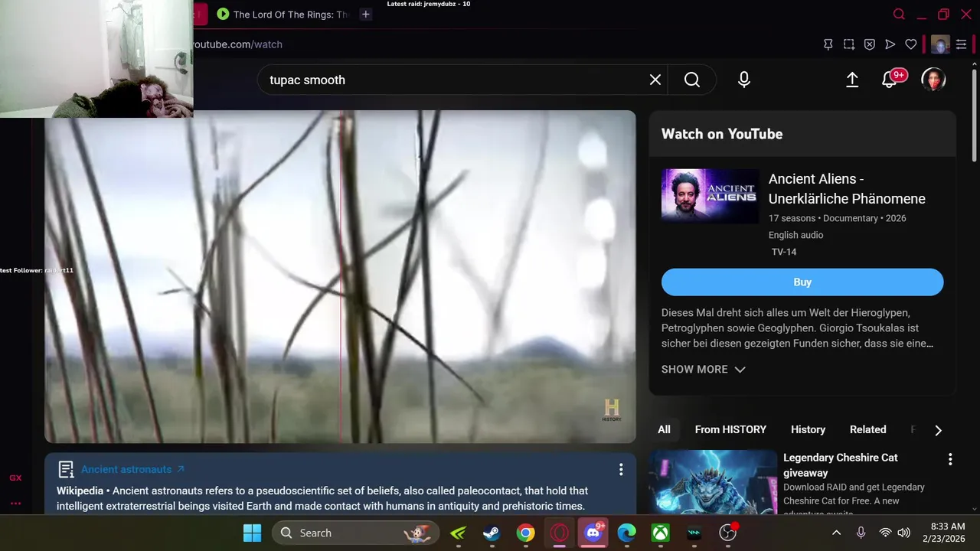The width and height of the screenshot is (980, 551).
Task: Click the system tray microphone icon
Action: click(x=861, y=533)
